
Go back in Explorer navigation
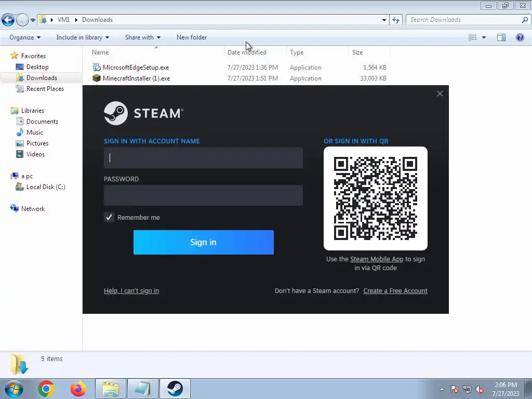[x=8, y=20]
